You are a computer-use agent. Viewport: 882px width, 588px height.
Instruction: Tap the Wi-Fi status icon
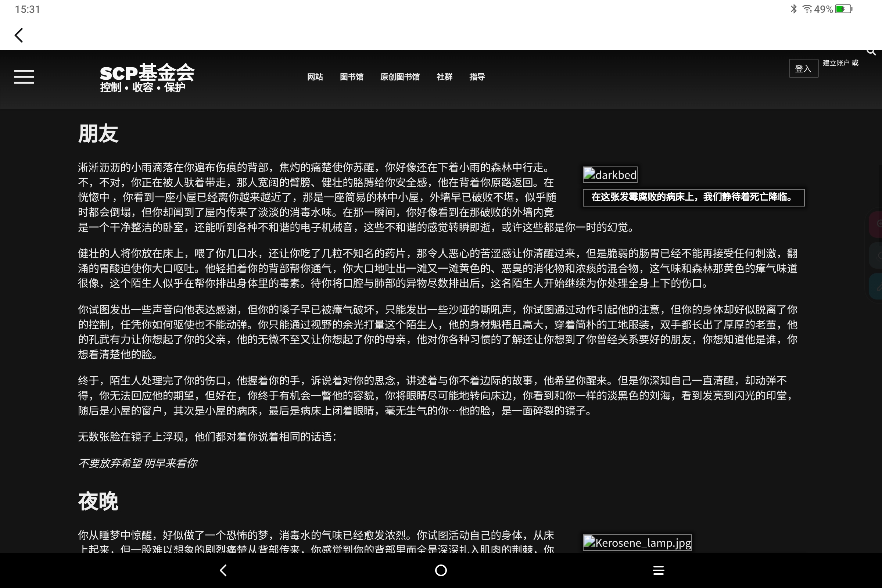tap(807, 9)
